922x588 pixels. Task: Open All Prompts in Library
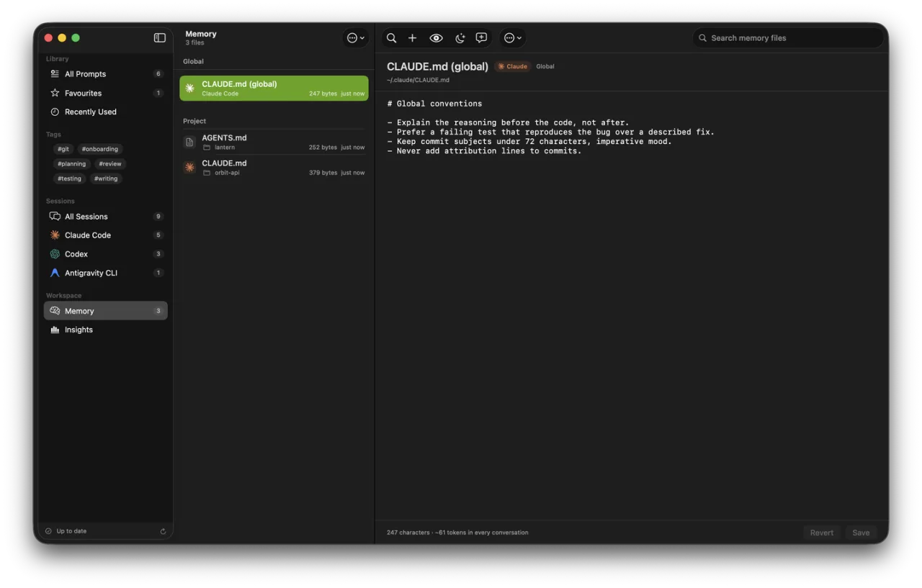click(x=106, y=73)
